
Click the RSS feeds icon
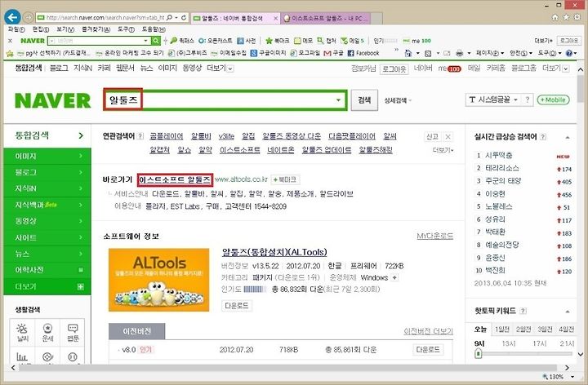(428, 53)
